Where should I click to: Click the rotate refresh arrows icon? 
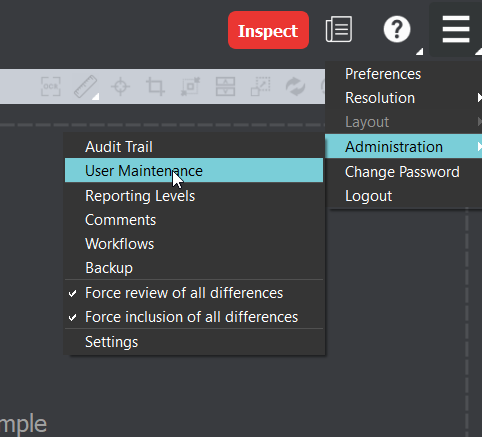[295, 87]
